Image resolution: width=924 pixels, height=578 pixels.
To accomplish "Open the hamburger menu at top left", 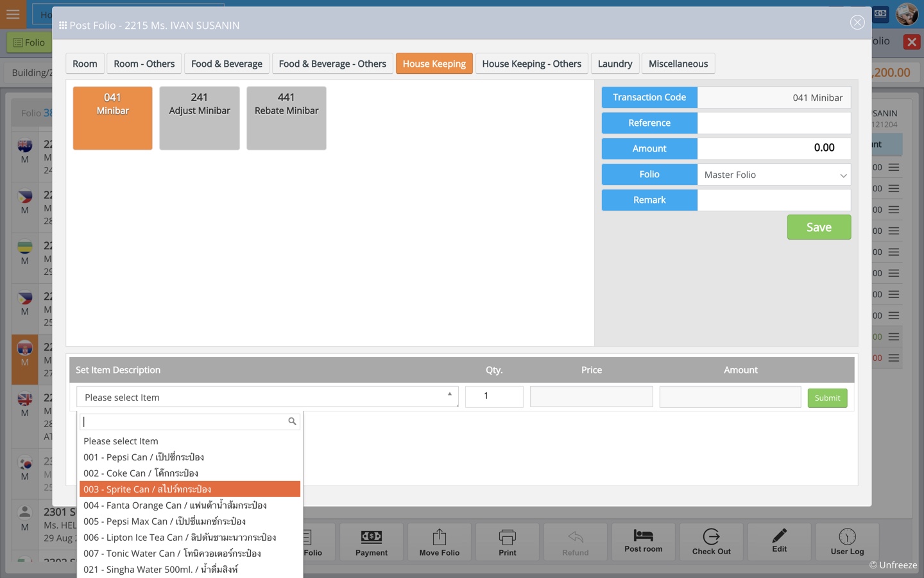I will pos(13,14).
